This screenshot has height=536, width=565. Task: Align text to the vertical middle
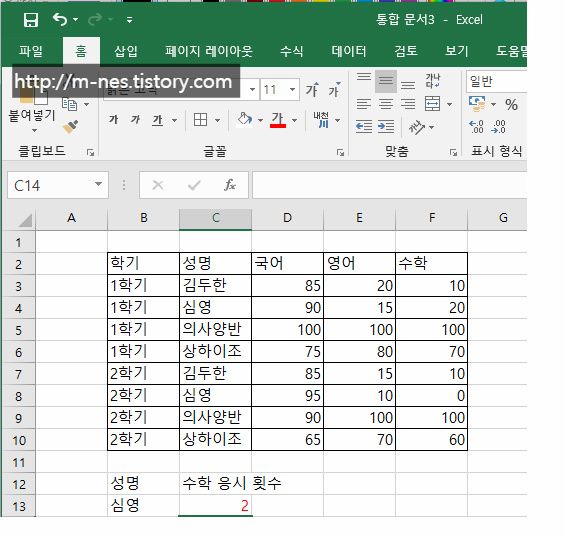coord(386,81)
